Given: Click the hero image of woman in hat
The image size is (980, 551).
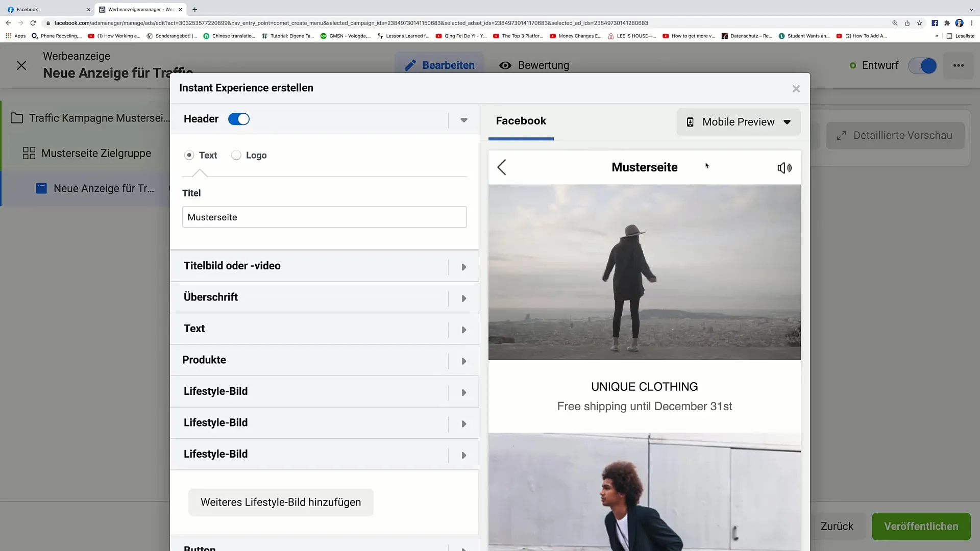Looking at the screenshot, I should [x=644, y=272].
